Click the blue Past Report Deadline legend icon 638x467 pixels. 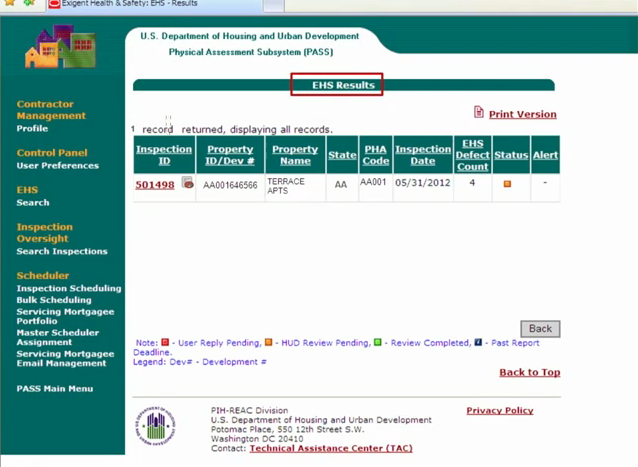[478, 342]
